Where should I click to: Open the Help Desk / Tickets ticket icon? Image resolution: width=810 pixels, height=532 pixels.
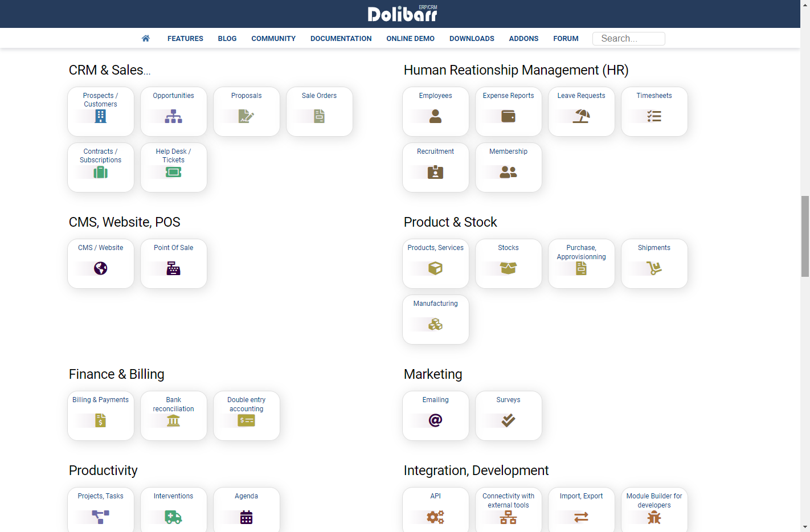(x=174, y=172)
